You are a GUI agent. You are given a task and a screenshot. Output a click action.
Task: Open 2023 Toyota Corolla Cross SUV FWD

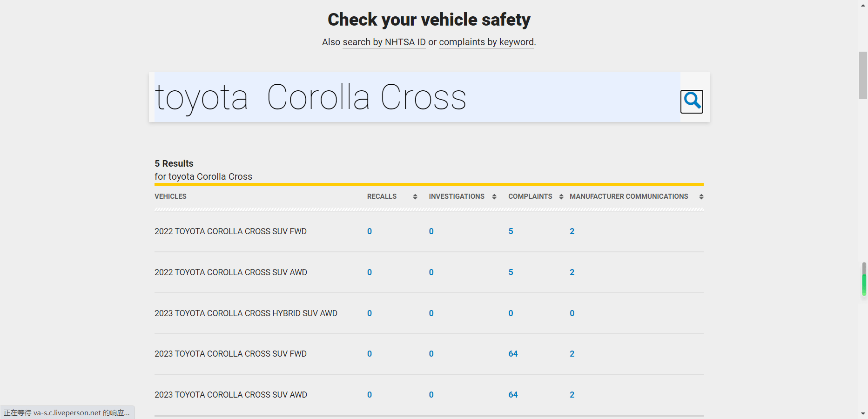point(230,354)
